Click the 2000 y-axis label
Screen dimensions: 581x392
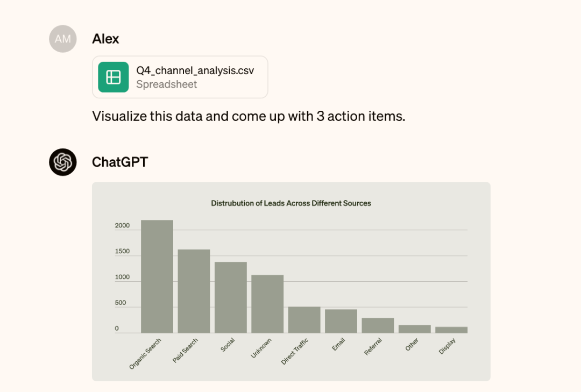click(122, 225)
